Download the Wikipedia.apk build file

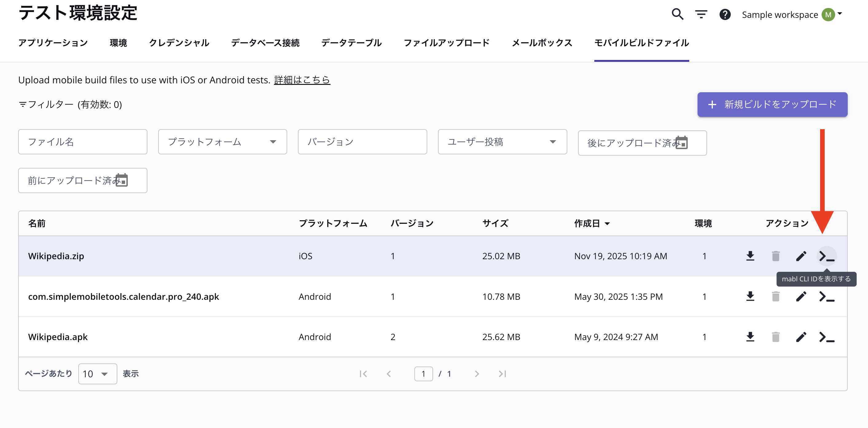point(750,337)
